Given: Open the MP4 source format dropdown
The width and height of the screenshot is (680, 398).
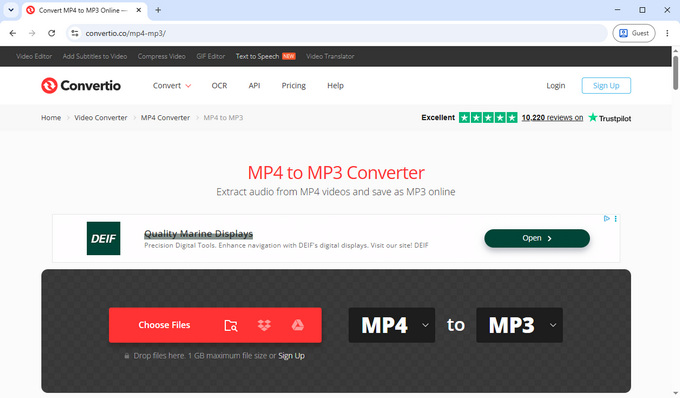Looking at the screenshot, I should point(392,325).
